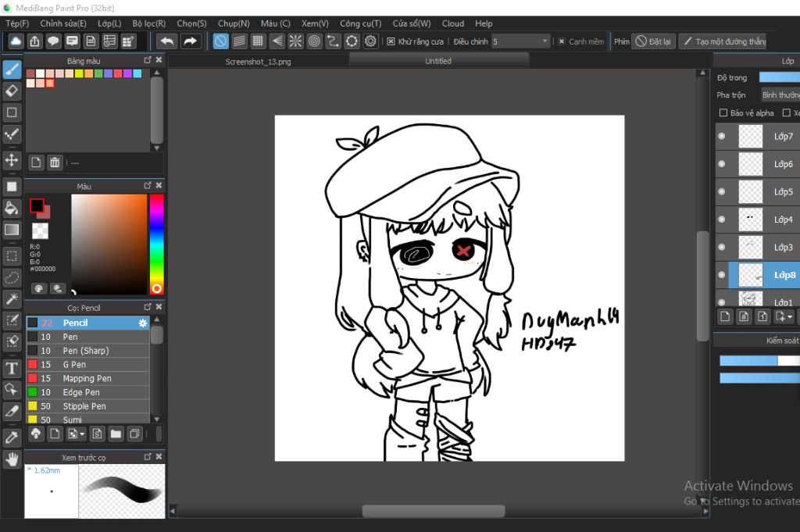Screen dimensions: 800x532
Task: Pop out the Bảng màu panel
Action: tap(148, 60)
